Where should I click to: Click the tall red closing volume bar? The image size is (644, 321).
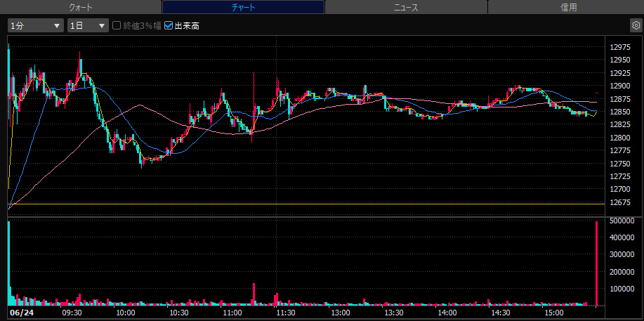596,263
